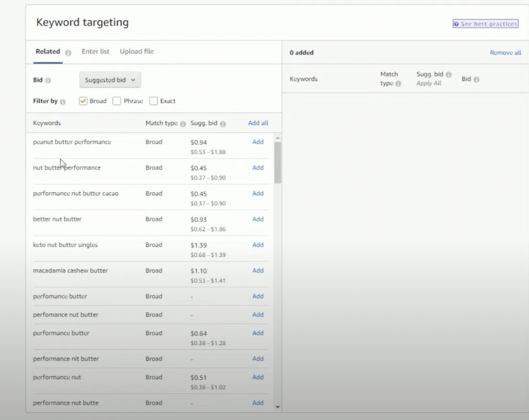Enable the Phrase match filter checkbox
This screenshot has height=420, width=529.
tap(117, 101)
